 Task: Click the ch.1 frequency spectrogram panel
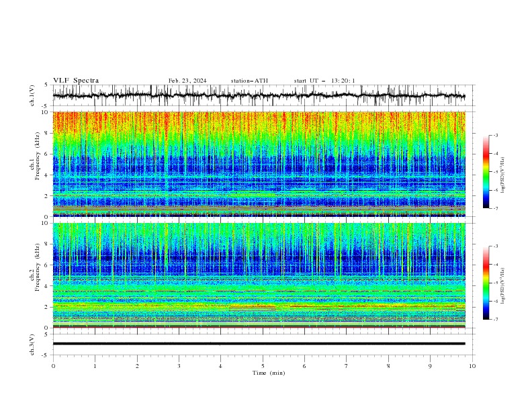[x=259, y=164]
